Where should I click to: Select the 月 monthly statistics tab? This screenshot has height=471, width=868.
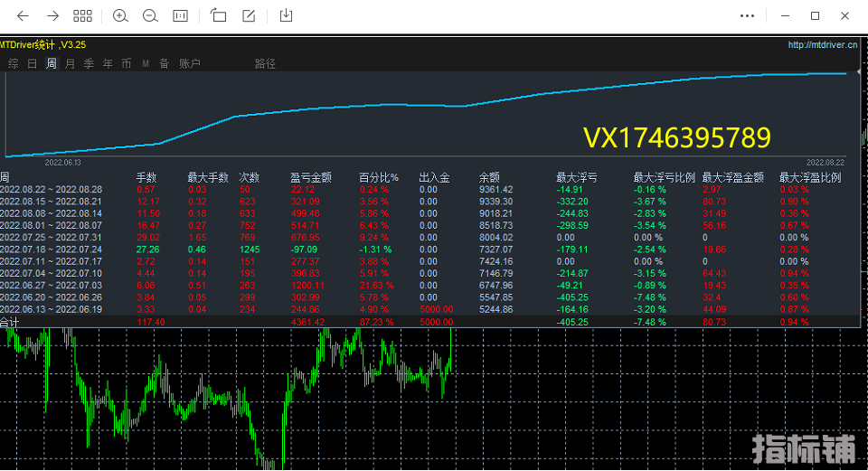71,63
